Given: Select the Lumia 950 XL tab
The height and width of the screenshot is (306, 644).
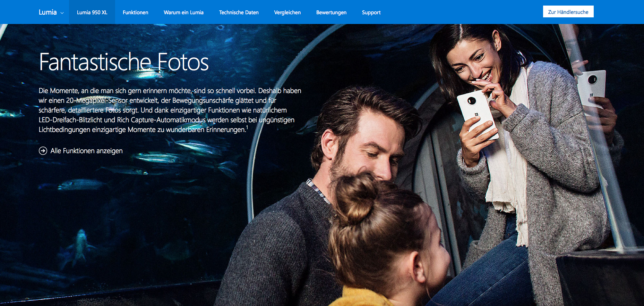Looking at the screenshot, I should tap(92, 12).
